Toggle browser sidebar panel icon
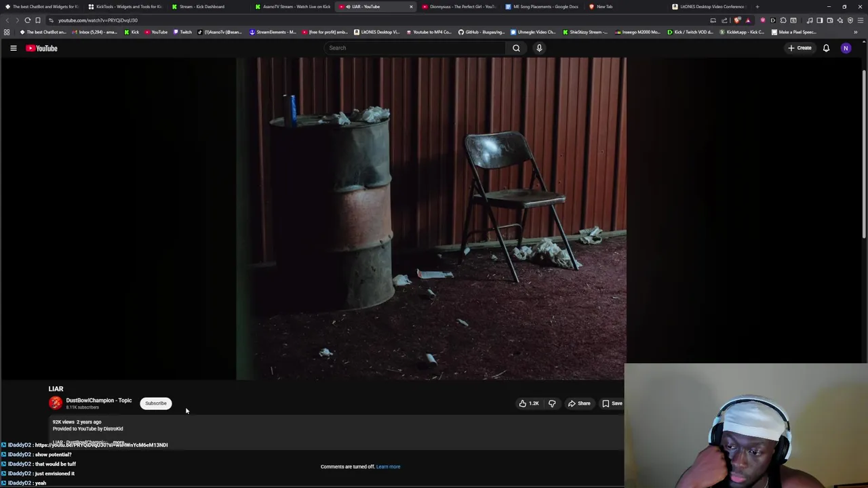Screen dimensions: 868x488 point(819,20)
